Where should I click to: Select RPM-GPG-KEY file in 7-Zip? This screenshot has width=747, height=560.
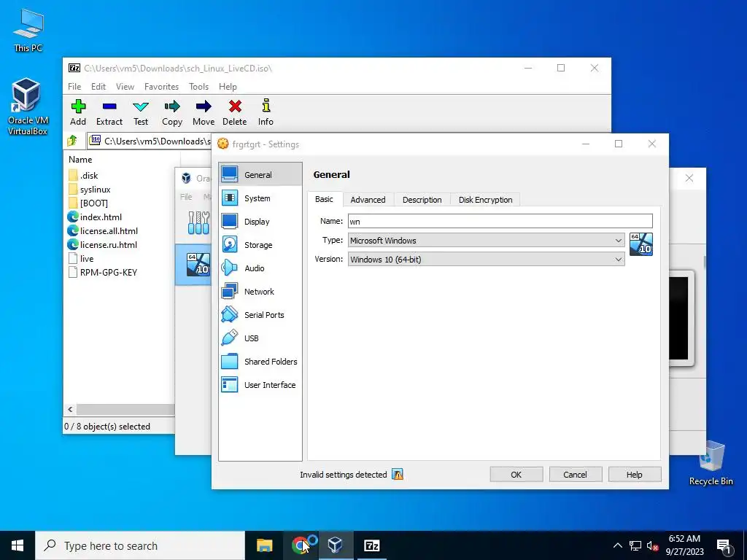103,272
